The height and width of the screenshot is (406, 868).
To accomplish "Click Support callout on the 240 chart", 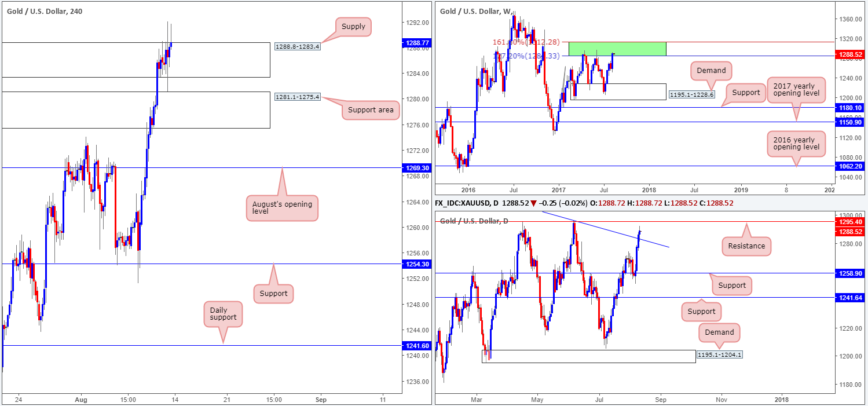I will click(x=274, y=293).
